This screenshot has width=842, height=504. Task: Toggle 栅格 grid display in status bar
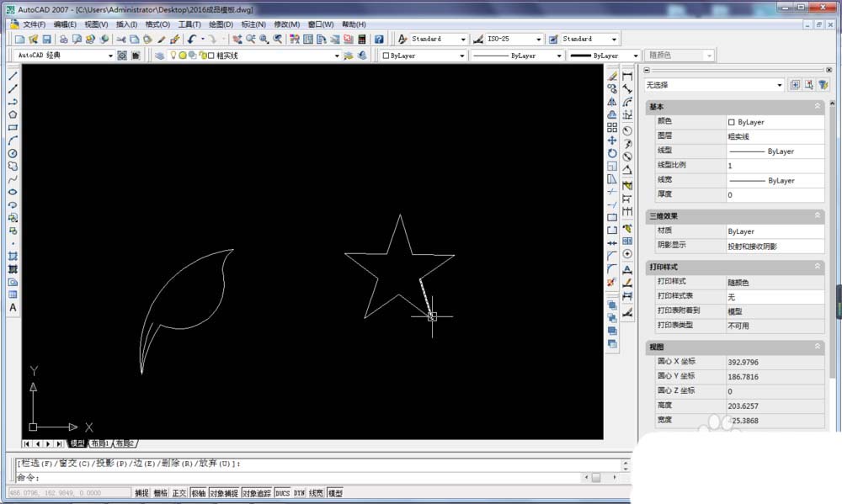tap(161, 493)
